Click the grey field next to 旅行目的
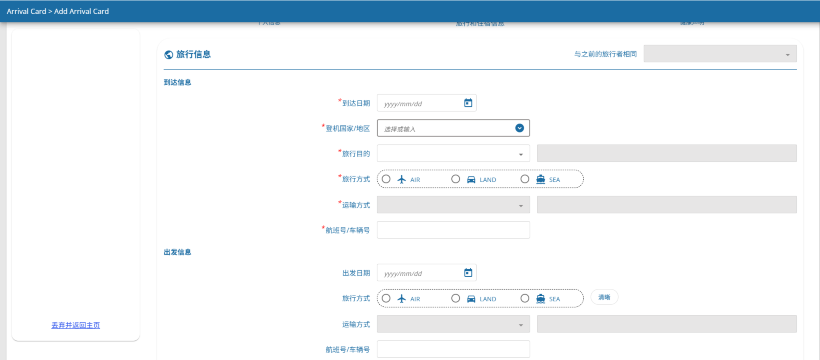Screen dimensions: 820x360 pyautogui.click(x=667, y=153)
